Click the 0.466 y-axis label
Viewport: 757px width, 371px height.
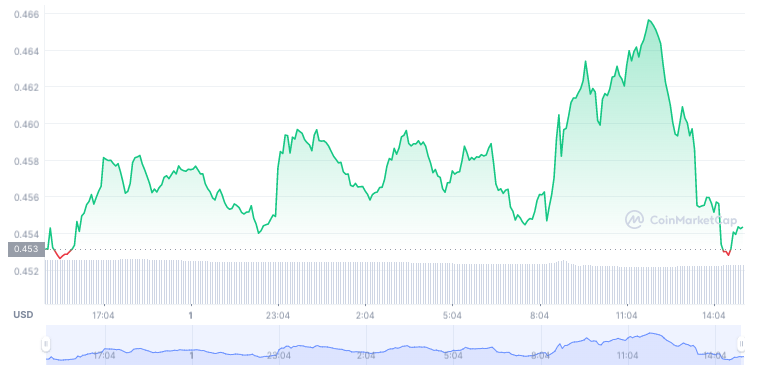coord(26,14)
